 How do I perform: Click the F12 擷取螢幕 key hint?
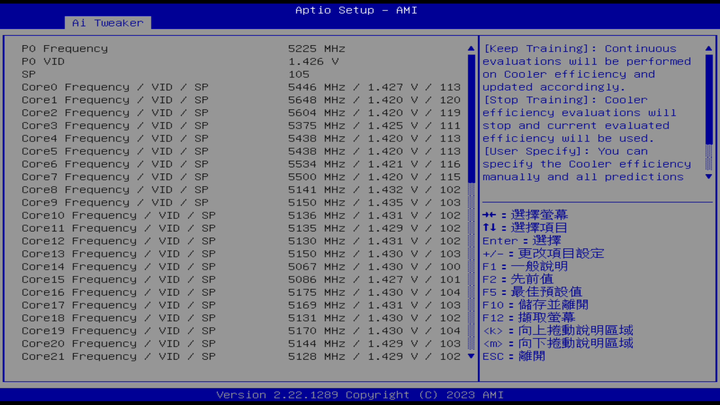pos(529,318)
